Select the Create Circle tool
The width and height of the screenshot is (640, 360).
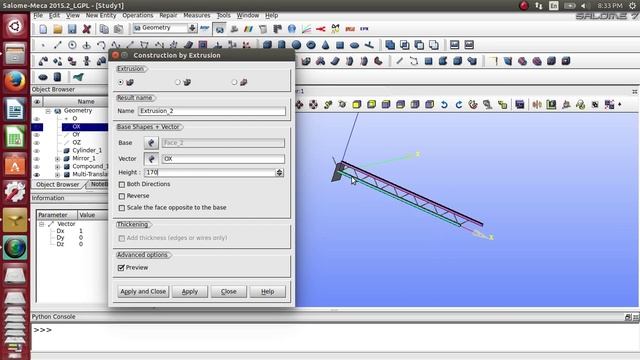coord(72,45)
